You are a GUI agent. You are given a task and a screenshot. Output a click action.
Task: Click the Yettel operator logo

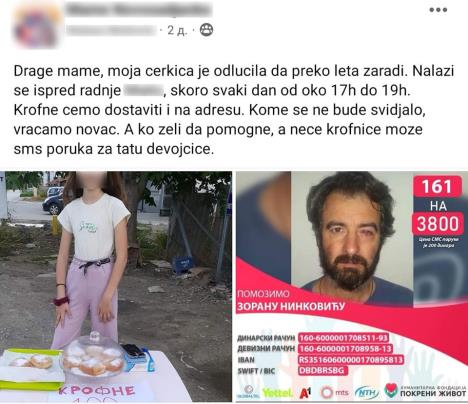(x=277, y=393)
